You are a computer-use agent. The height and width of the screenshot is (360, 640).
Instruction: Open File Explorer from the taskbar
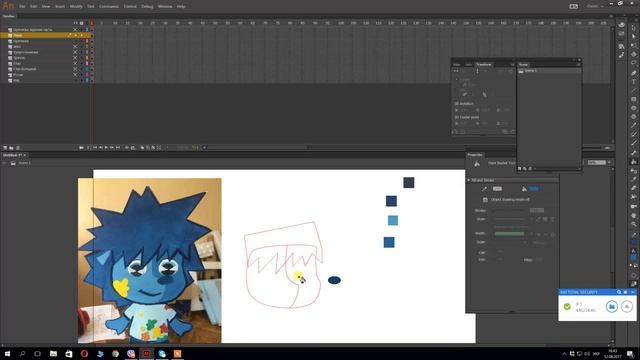53,353
